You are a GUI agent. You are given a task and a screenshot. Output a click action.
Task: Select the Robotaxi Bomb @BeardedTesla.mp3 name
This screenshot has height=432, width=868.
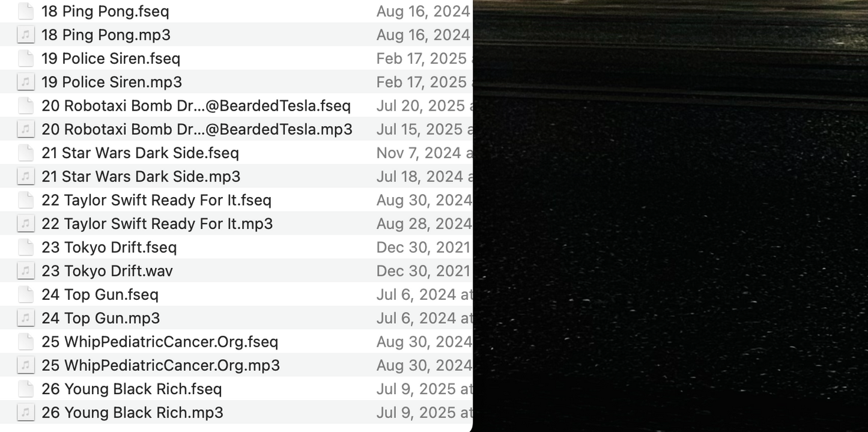point(197,129)
